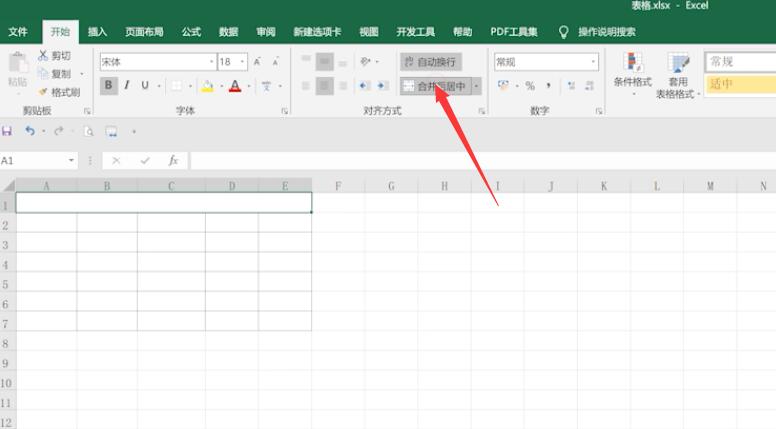Apply the yellow fill color bucket
776x429 pixels.
(207, 86)
